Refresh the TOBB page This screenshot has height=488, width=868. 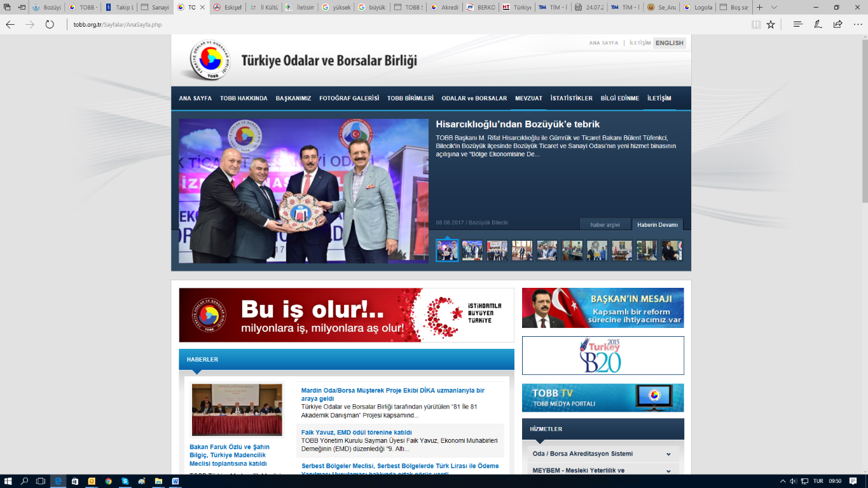tap(50, 24)
